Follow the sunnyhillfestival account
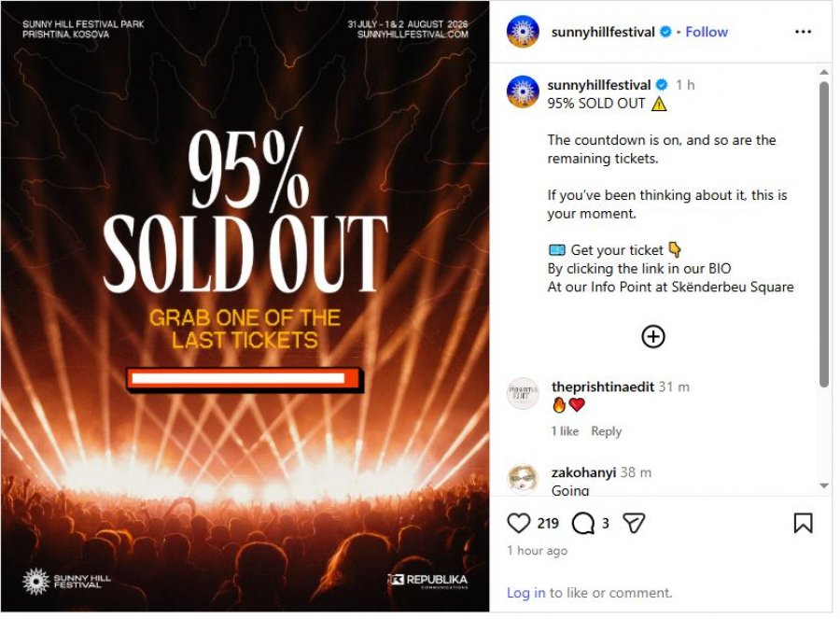This screenshot has width=840, height=619. [707, 32]
